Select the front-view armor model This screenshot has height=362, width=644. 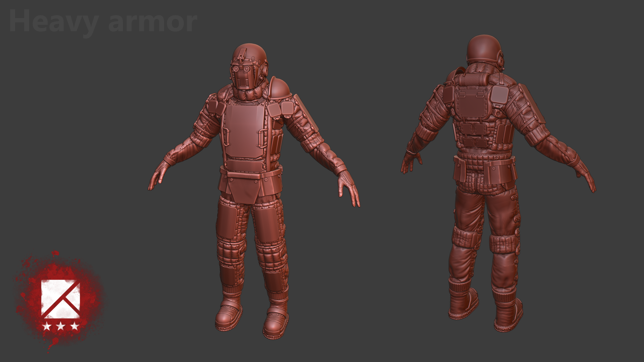[x=254, y=191]
